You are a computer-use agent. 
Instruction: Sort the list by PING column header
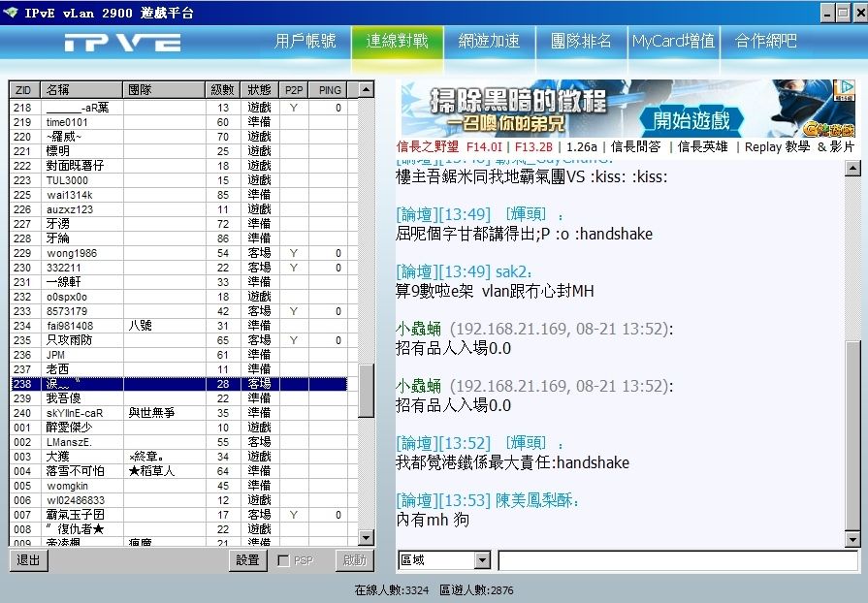tap(330, 90)
